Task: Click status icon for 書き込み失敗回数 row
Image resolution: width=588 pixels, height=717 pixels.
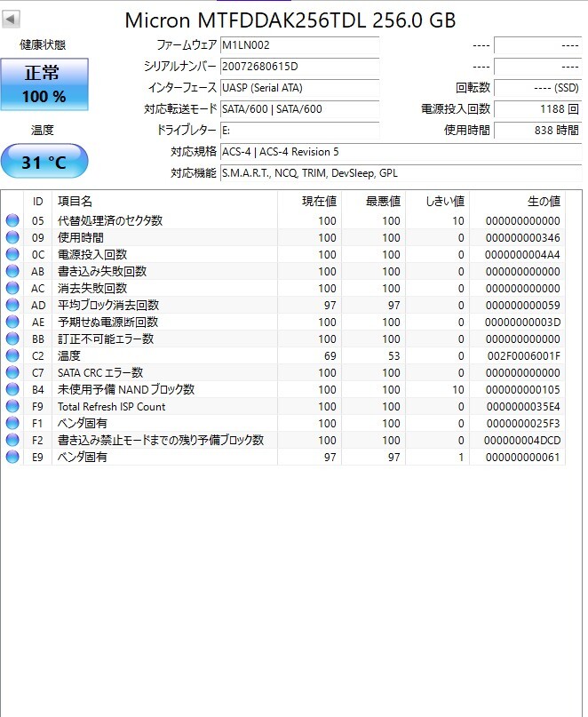Action: point(12,271)
